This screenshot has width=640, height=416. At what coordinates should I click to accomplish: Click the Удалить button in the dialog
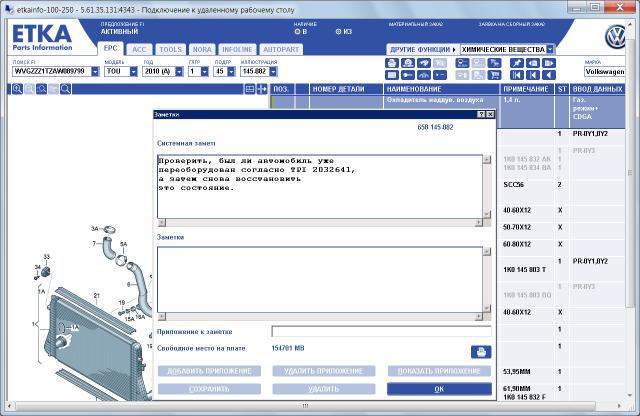[x=324, y=389]
